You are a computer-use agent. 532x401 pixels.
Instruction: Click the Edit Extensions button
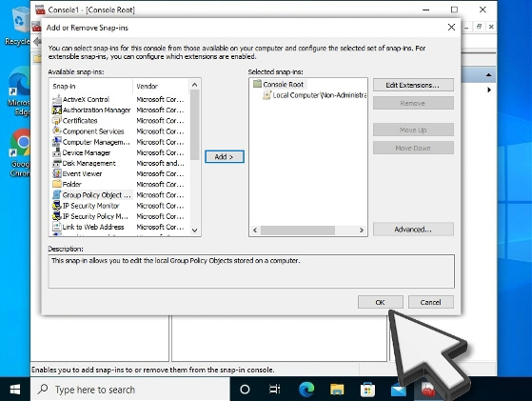pyautogui.click(x=413, y=85)
